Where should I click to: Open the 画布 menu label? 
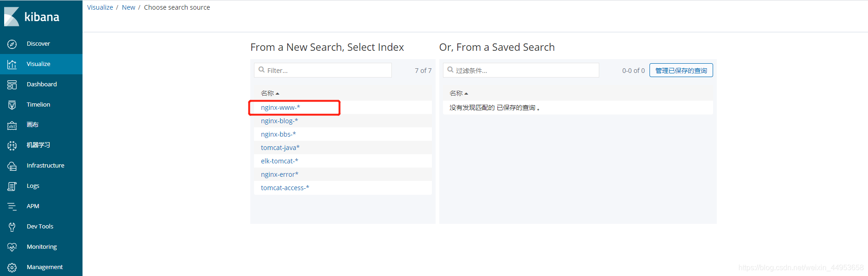(x=33, y=125)
